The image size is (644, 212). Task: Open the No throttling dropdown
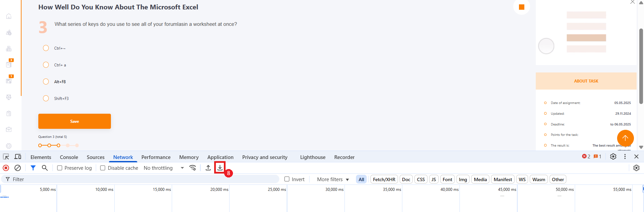click(164, 168)
